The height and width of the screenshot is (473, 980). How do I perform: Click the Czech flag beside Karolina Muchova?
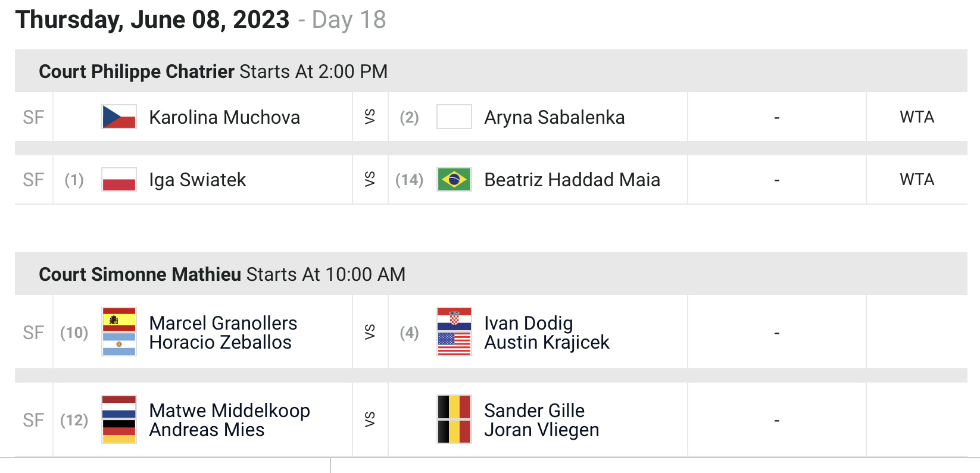[119, 117]
